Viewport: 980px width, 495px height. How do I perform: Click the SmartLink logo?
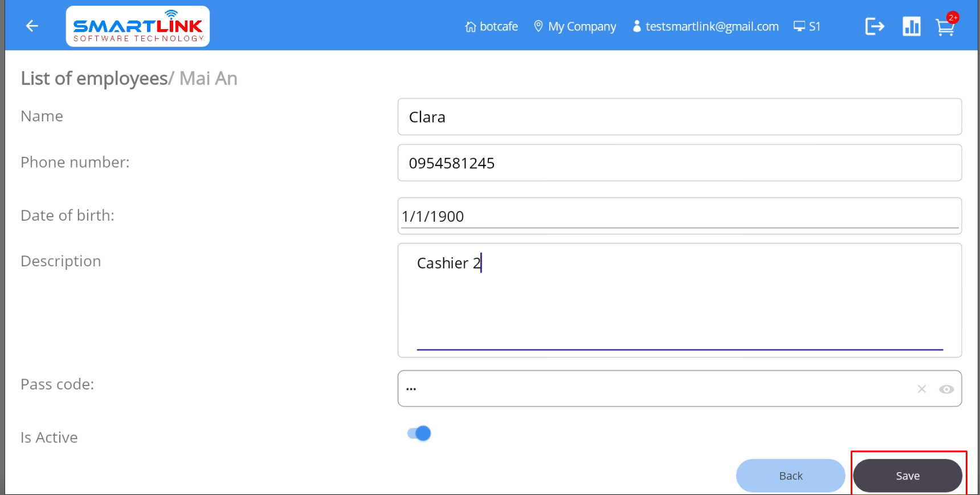[138, 26]
